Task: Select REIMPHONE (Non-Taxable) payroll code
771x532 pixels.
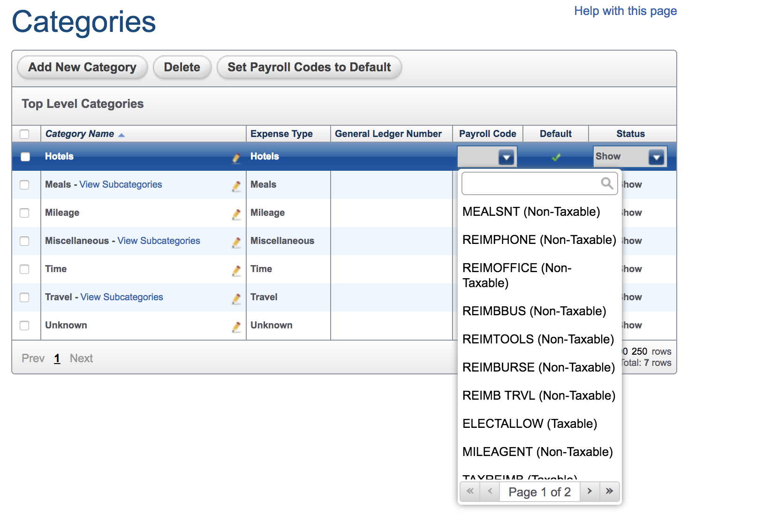Action: (539, 240)
